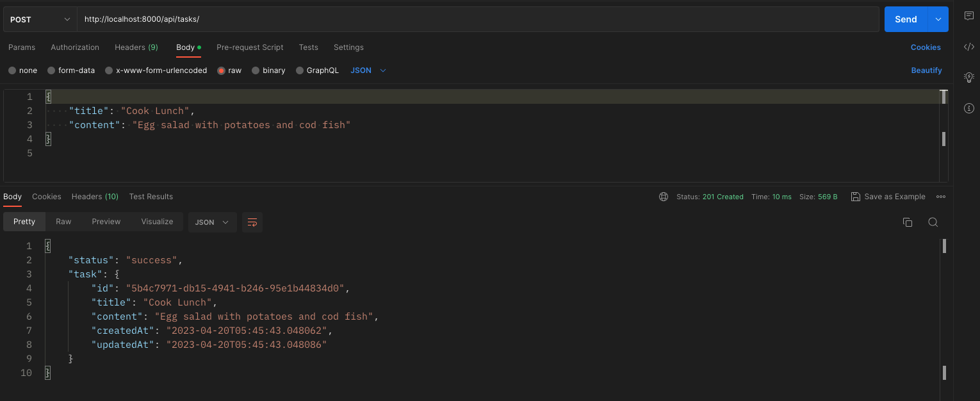Search the response with the magnifier icon
This screenshot has width=980, height=401.
point(933,222)
